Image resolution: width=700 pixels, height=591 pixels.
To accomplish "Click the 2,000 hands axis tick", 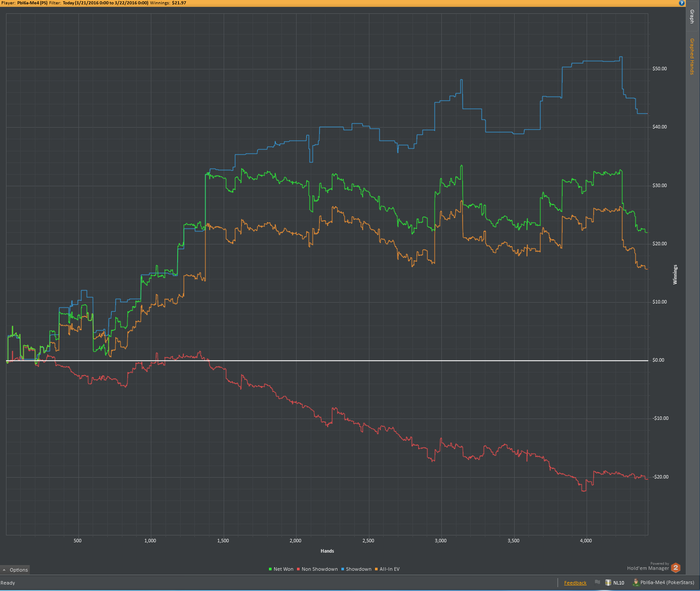I will 296,541.
